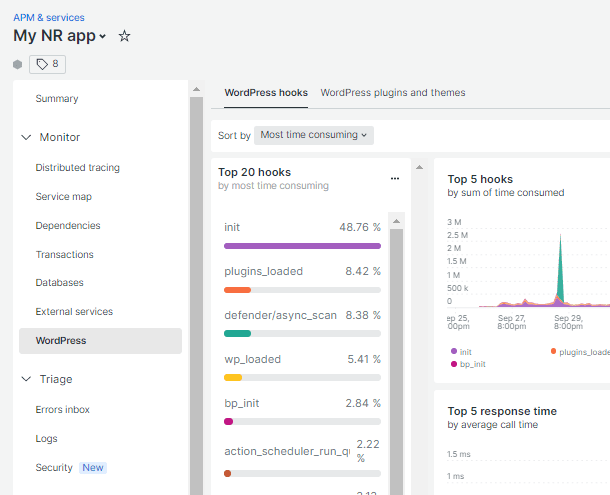Open the three-dots menu of Top 20 hooks
Screen dimensions: 610x495
click(395, 179)
